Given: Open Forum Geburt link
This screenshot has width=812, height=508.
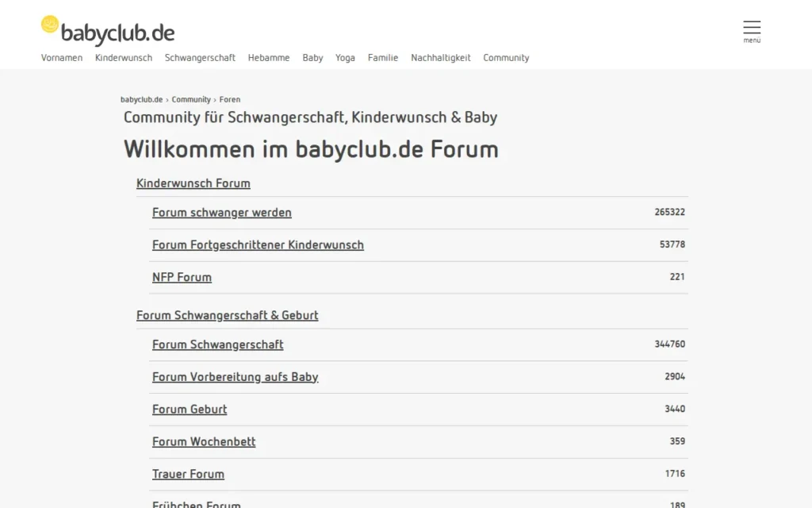Looking at the screenshot, I should [x=190, y=410].
